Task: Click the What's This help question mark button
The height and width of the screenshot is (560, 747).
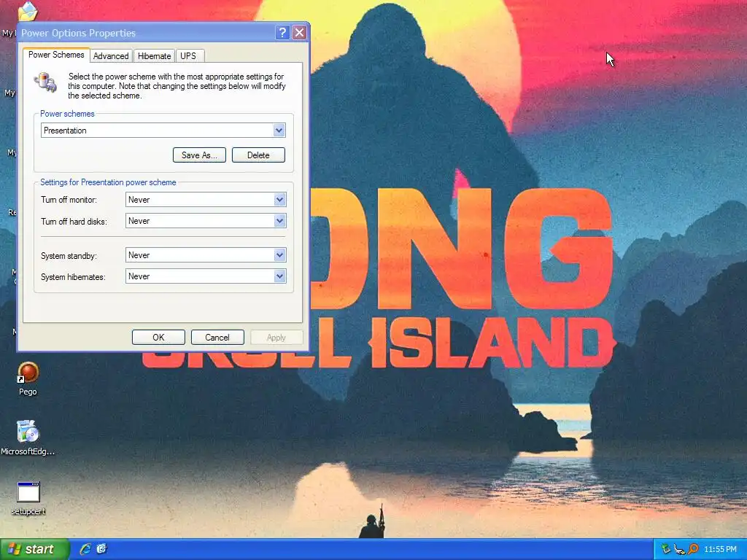Action: 282,32
